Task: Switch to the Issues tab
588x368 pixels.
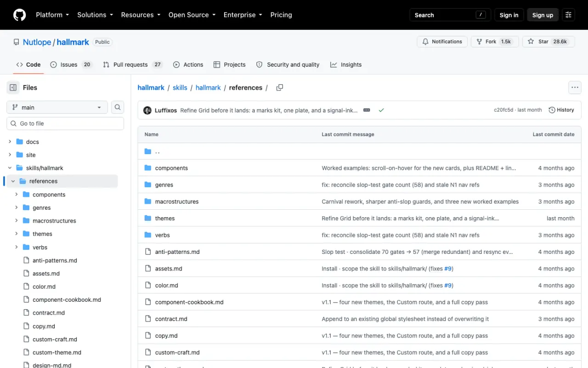Action: (71, 64)
